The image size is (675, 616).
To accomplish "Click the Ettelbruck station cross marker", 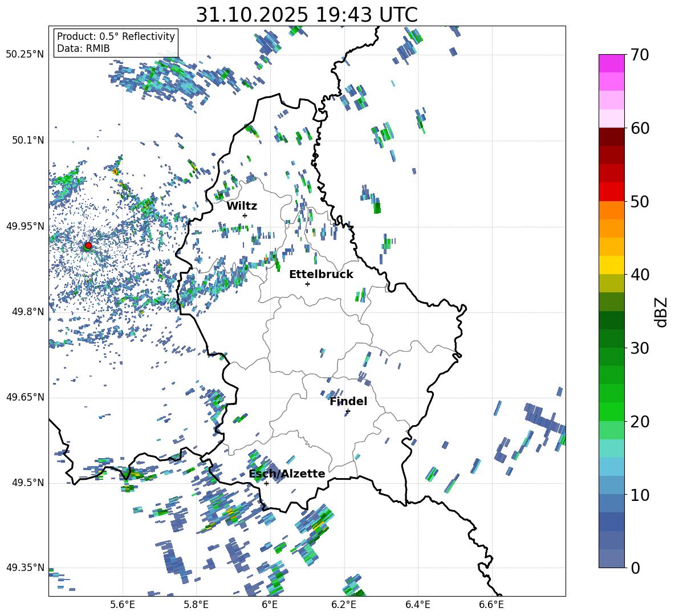I will tap(307, 284).
